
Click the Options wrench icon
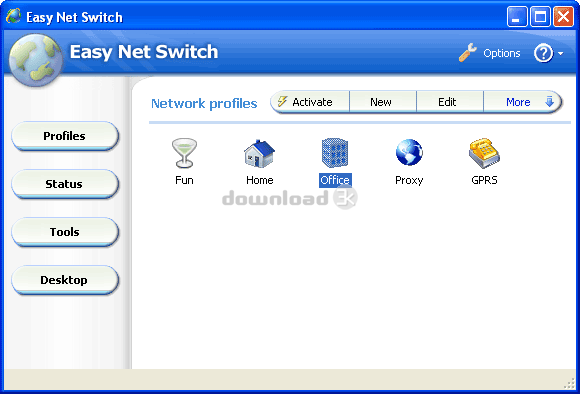pos(468,53)
